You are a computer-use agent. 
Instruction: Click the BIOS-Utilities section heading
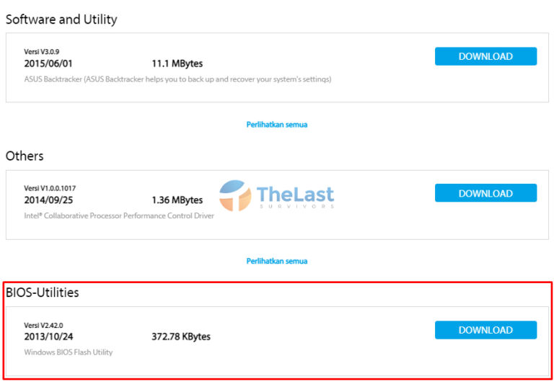pyautogui.click(x=43, y=293)
